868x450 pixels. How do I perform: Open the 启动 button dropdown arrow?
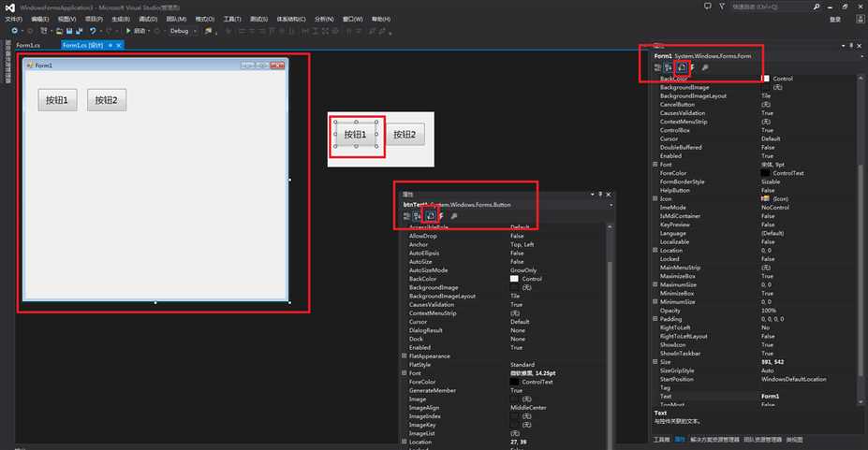point(149,31)
